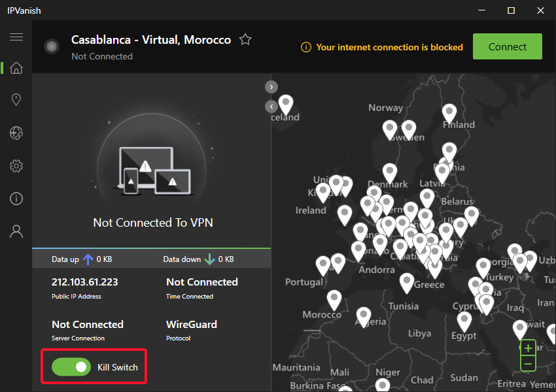The height and width of the screenshot is (392, 556).
Task: Select the Greece map pin
Action: pos(407,283)
